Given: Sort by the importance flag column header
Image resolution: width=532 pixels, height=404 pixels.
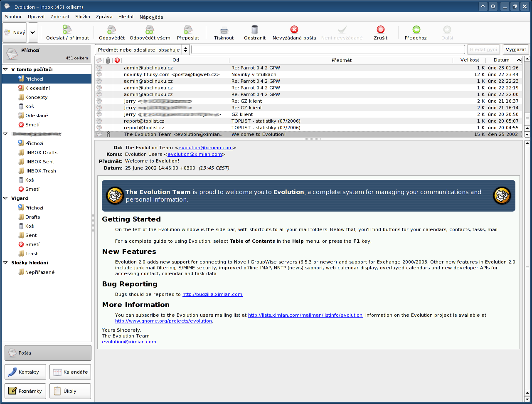Looking at the screenshot, I should click(117, 60).
